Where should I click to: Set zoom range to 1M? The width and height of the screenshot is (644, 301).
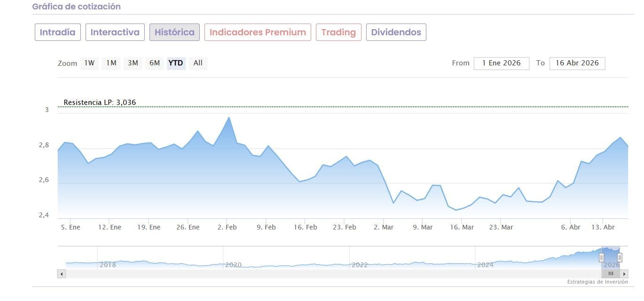click(x=111, y=63)
